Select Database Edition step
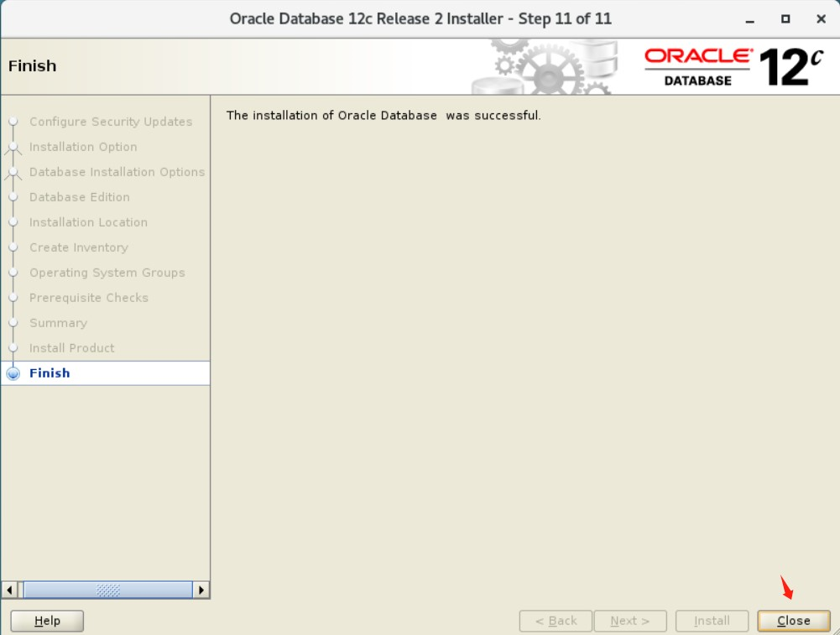Viewport: 840px width, 635px height. (x=79, y=197)
